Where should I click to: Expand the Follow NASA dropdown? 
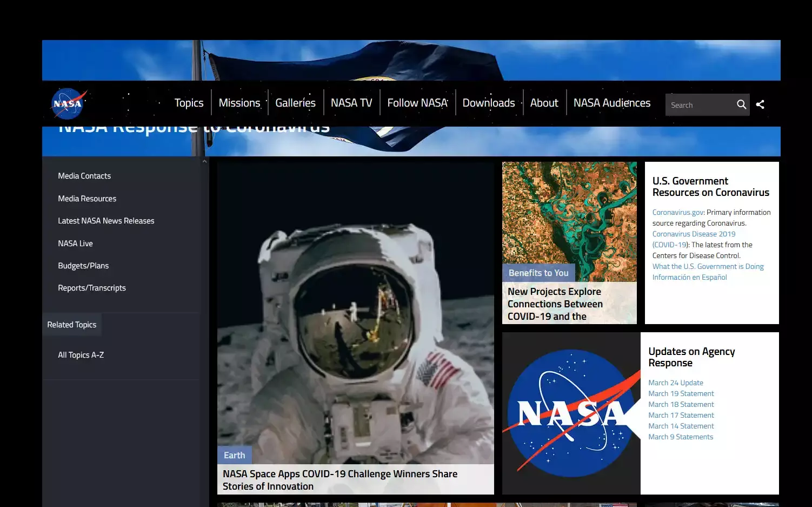[417, 102]
